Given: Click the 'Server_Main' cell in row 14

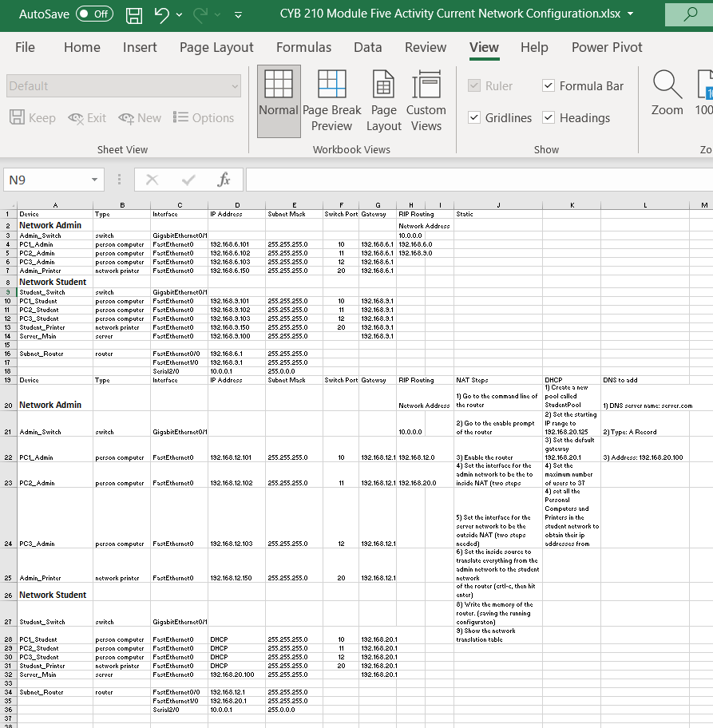Looking at the screenshot, I should click(x=55, y=336).
